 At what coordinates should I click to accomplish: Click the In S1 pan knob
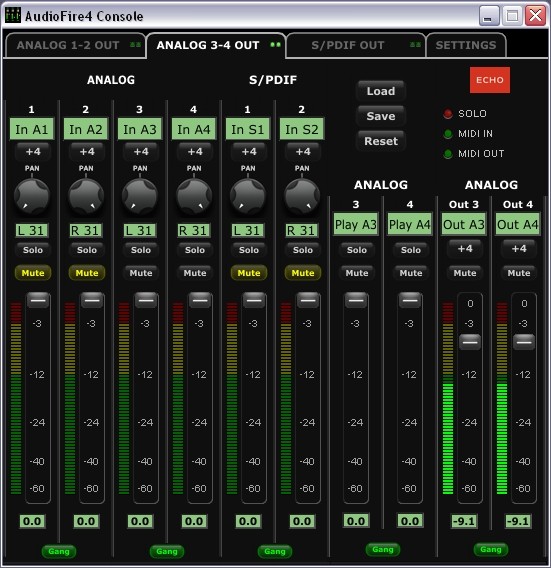(248, 196)
